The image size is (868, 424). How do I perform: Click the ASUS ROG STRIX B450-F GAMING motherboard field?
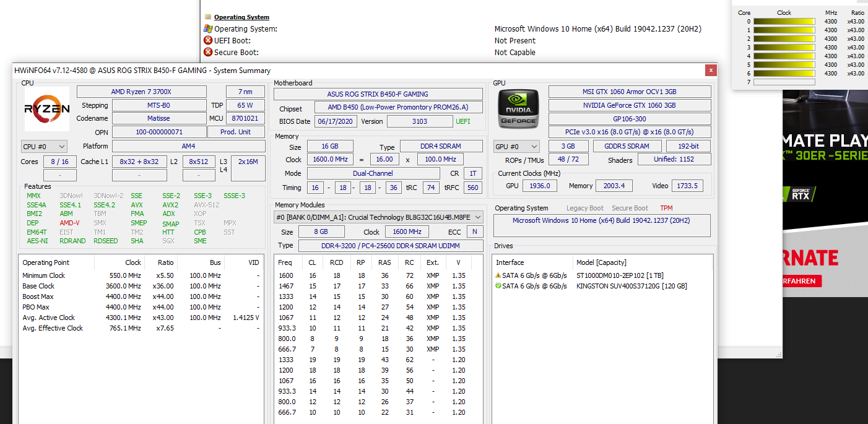[x=378, y=94]
